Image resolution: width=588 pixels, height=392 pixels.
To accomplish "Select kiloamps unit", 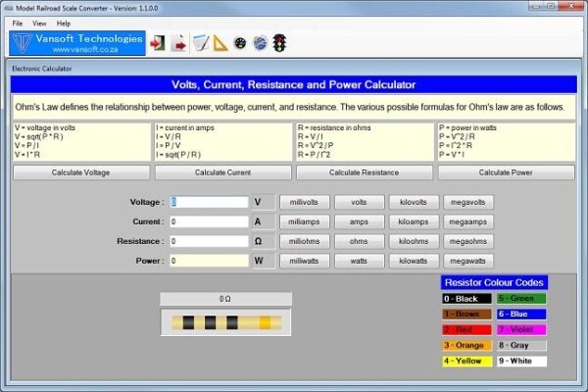I will 414,221.
